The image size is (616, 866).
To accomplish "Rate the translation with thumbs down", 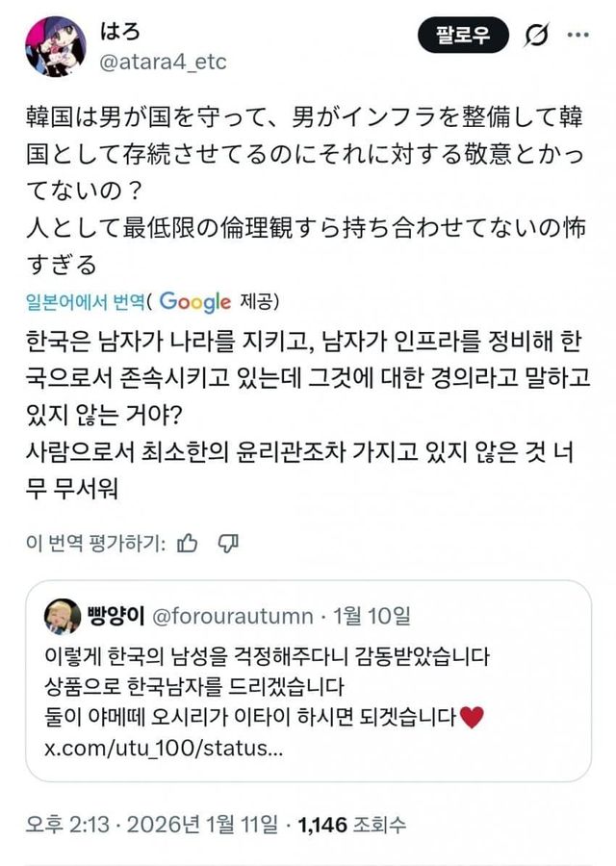I will click(x=227, y=544).
